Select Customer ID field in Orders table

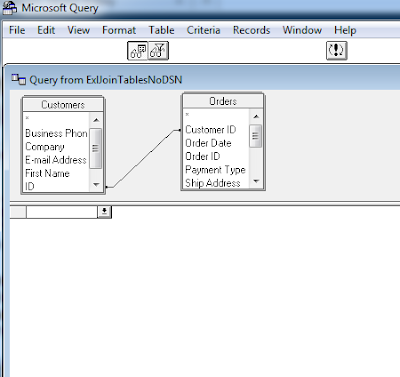coord(211,129)
